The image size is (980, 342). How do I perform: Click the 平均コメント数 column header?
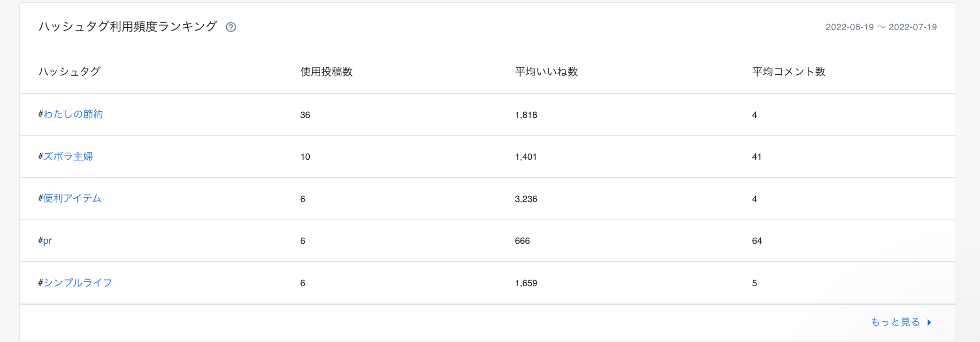[789, 72]
